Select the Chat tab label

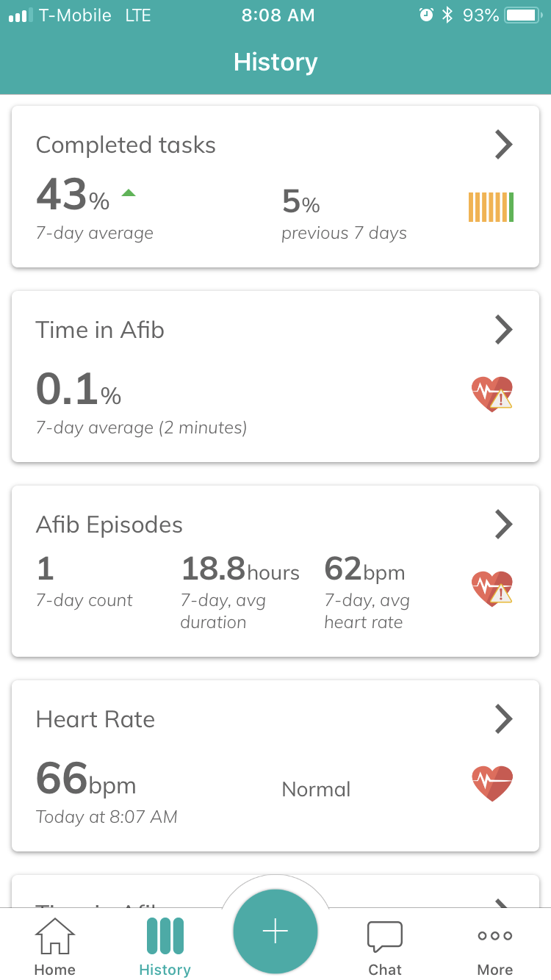385,970
